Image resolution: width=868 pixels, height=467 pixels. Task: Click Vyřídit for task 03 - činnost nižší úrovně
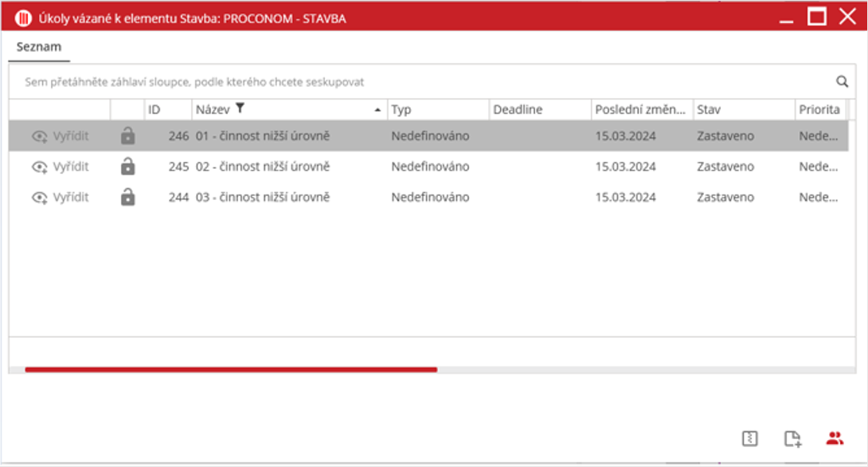71,197
